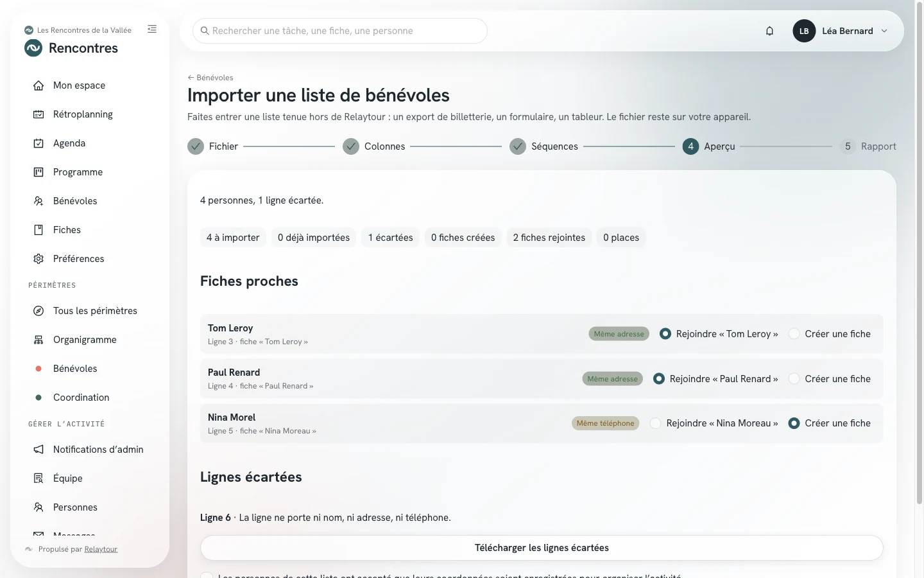The height and width of the screenshot is (578, 924).
Task: Select Créer une fiche for Paul Renard
Action: point(794,379)
